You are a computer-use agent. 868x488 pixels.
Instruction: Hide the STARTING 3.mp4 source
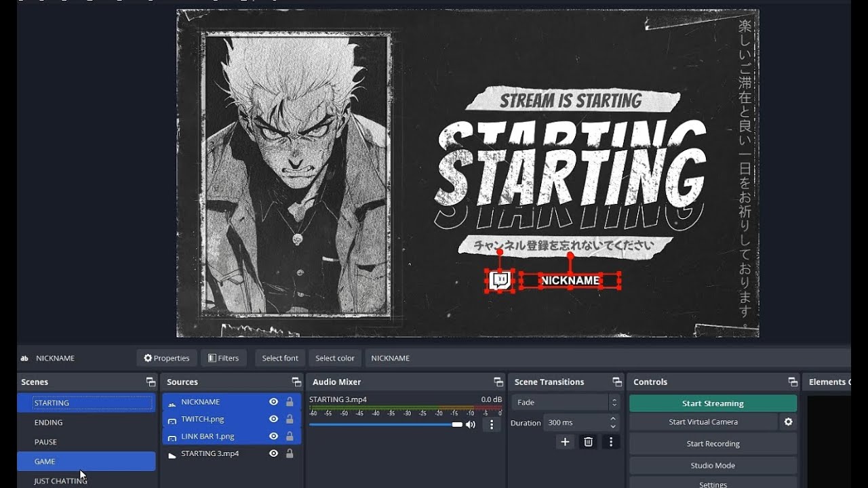273,453
